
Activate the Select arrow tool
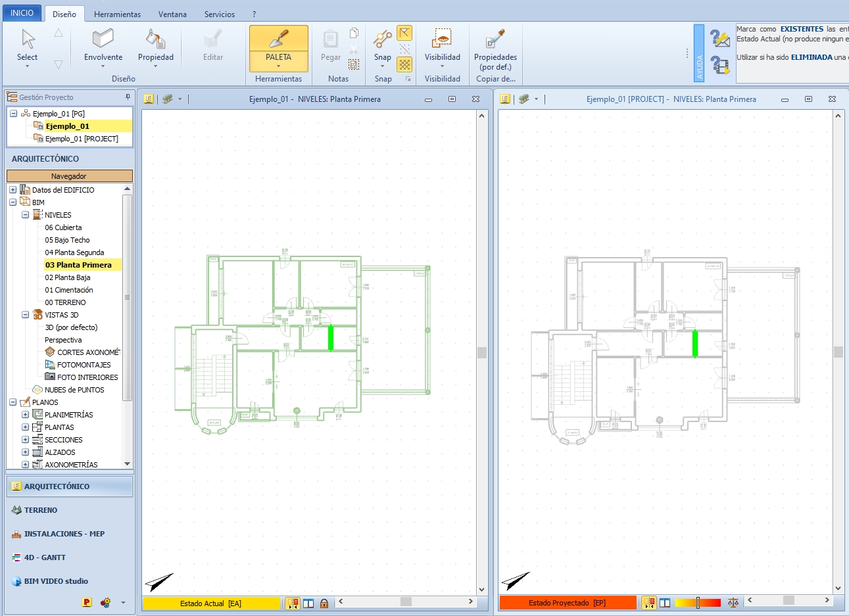coord(28,39)
